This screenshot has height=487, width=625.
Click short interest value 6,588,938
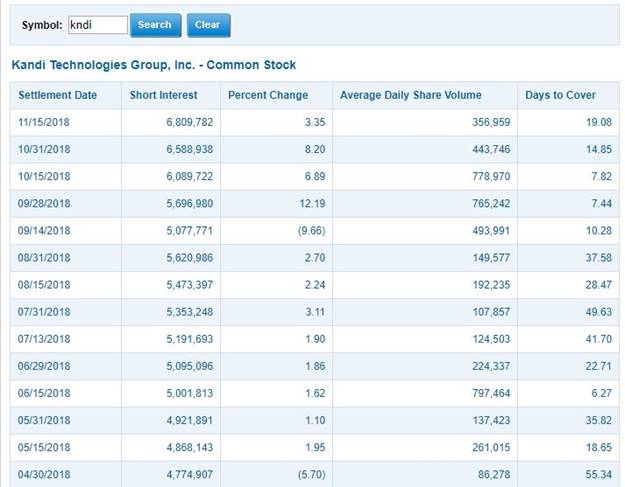tap(190, 149)
